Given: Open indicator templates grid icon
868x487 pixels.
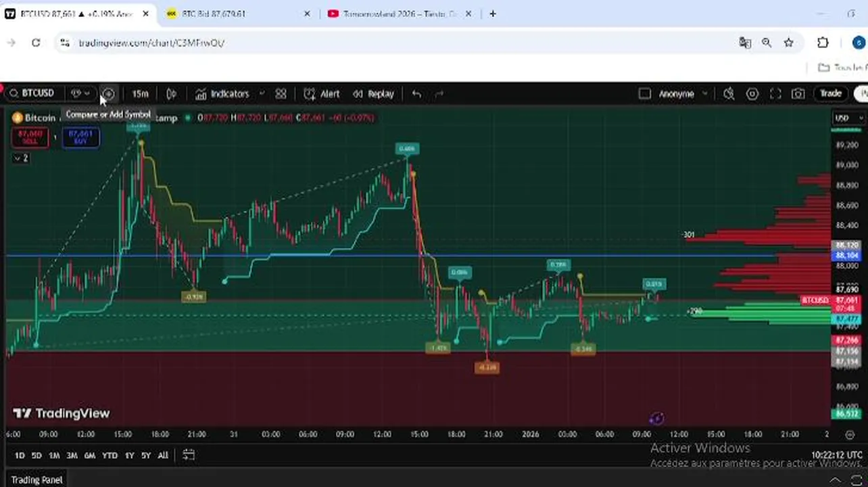Looking at the screenshot, I should pos(281,94).
